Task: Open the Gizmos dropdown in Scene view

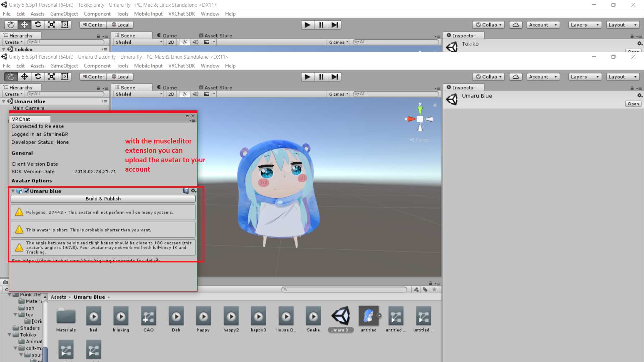Action: click(x=338, y=94)
